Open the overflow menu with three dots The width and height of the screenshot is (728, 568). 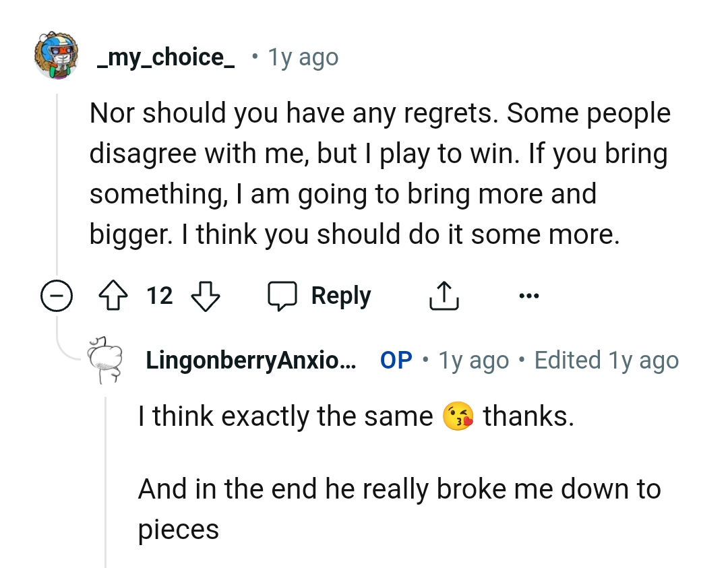[x=530, y=294]
